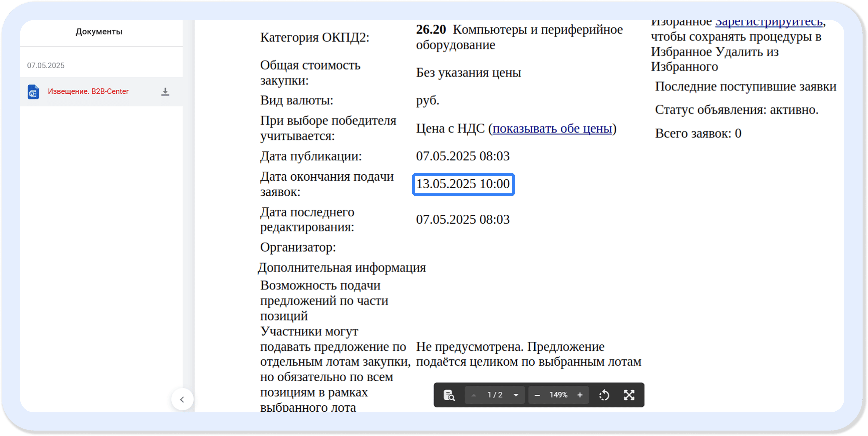This screenshot has height=436, width=868.
Task: Enter fullscreen view of the document
Action: pos(629,395)
